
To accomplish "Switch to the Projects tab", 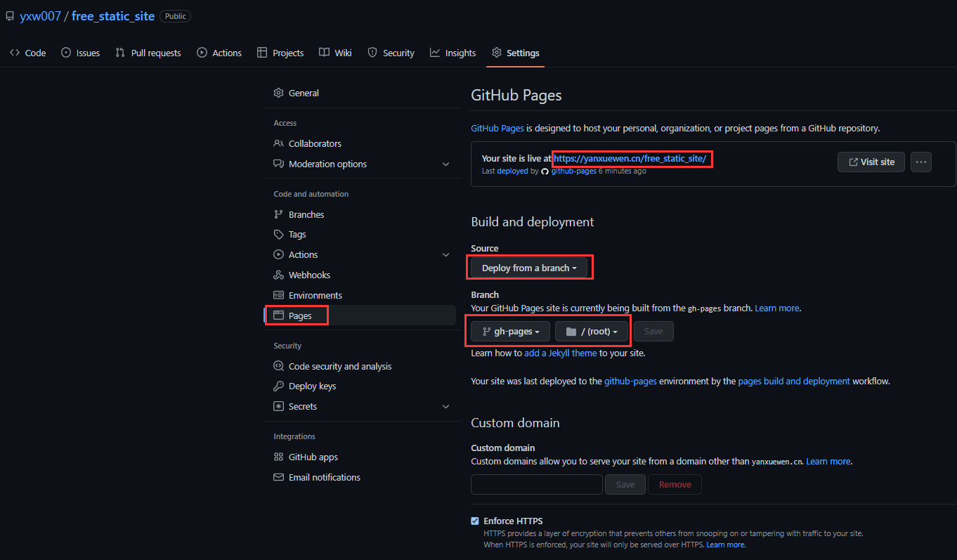I will pyautogui.click(x=280, y=53).
